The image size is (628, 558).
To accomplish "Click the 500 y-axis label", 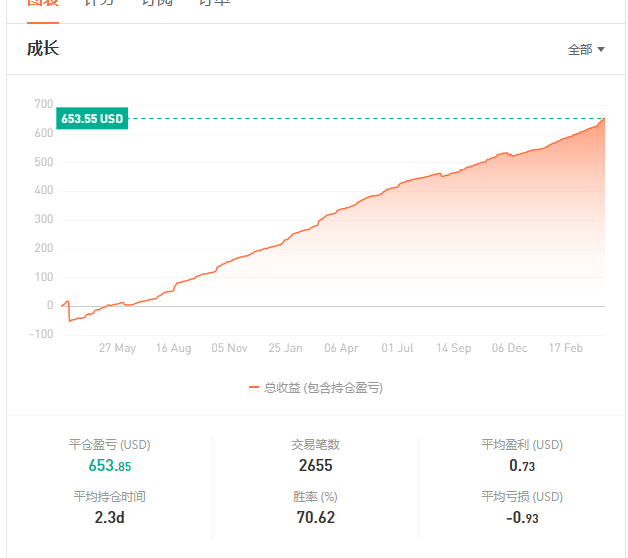I will click(44, 162).
